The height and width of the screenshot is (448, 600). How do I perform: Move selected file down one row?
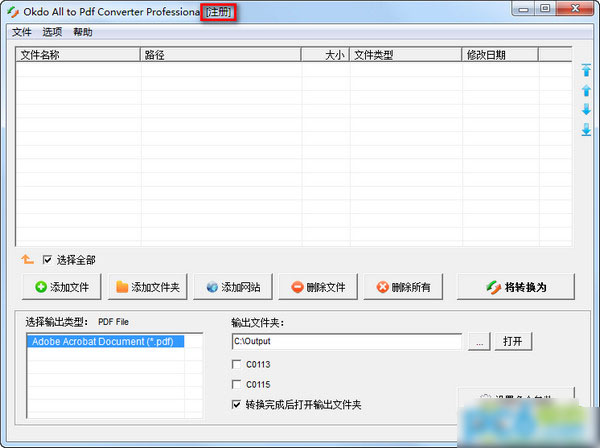586,109
